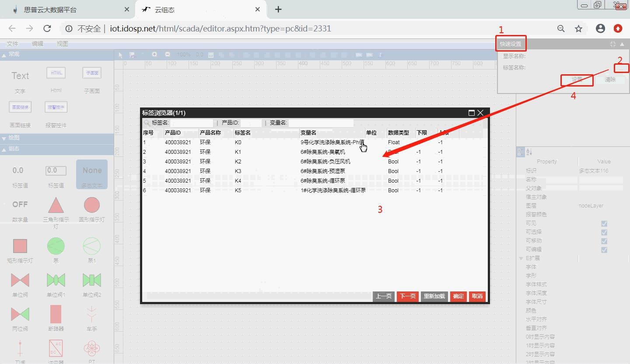Click the zoom-in icon in editor toolbar

pos(154,55)
